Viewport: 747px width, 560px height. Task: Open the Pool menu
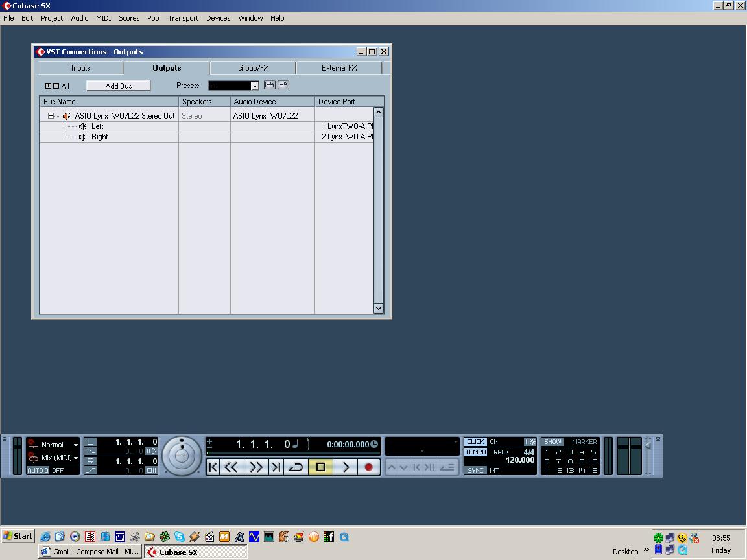pyautogui.click(x=154, y=18)
